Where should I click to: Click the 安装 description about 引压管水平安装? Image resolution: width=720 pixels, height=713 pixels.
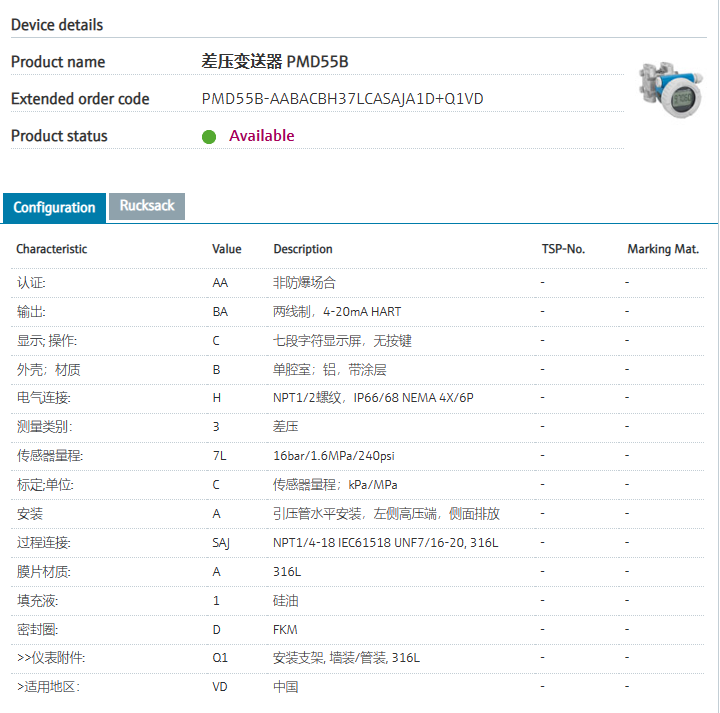(x=386, y=514)
